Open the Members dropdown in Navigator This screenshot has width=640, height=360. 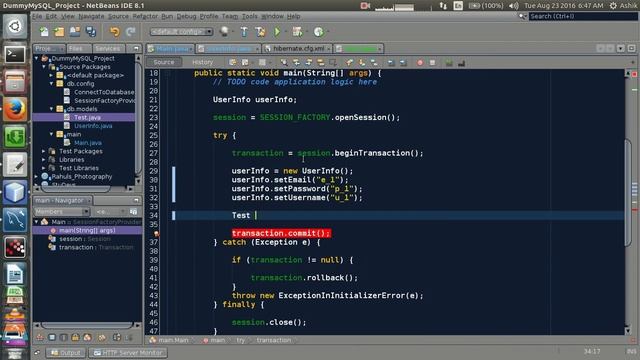(62, 211)
